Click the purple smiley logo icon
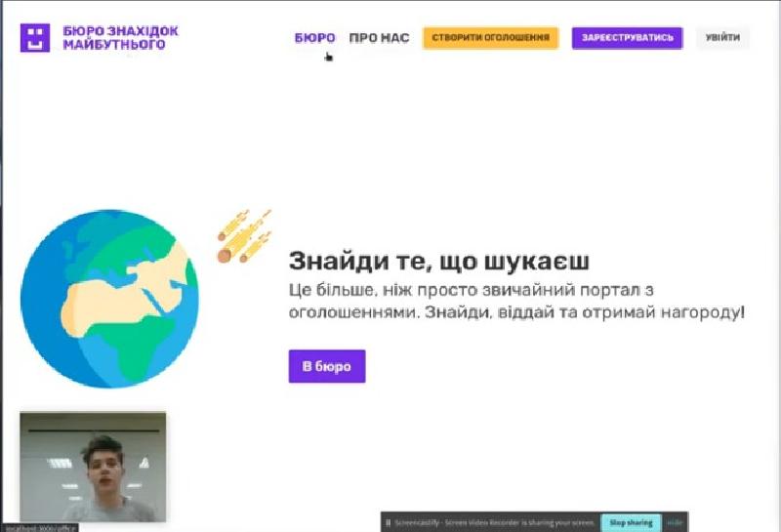781x532 pixels. click(x=34, y=38)
